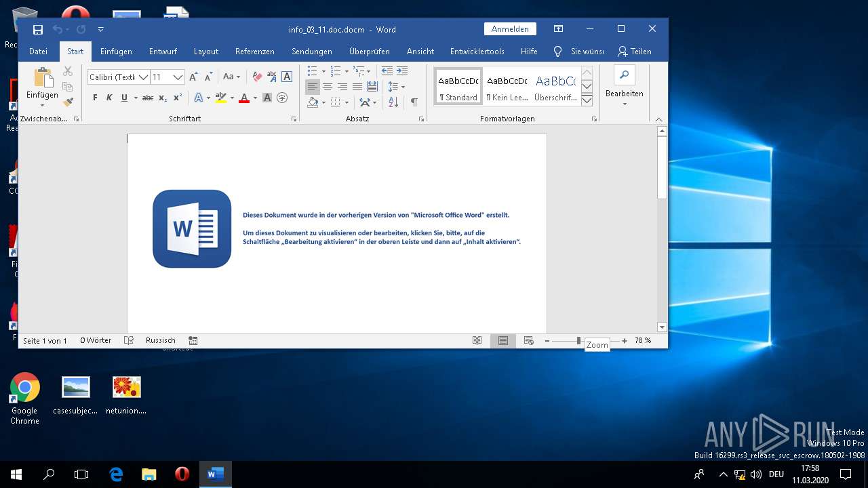Screen dimensions: 868x488
Task: Switch to the Entwurf tab
Action: click(163, 52)
